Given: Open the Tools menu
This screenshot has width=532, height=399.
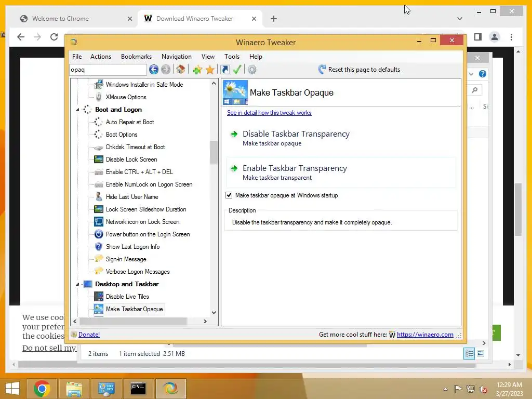Looking at the screenshot, I should pos(232,57).
